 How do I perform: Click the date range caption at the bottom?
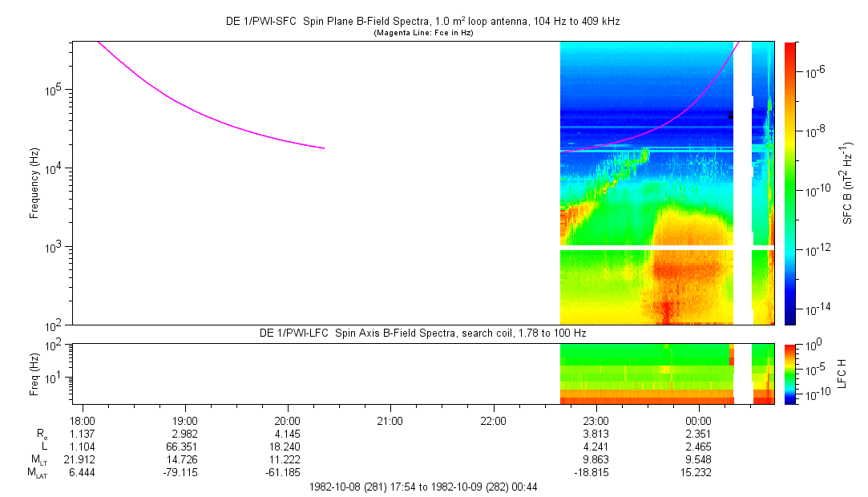(x=422, y=487)
